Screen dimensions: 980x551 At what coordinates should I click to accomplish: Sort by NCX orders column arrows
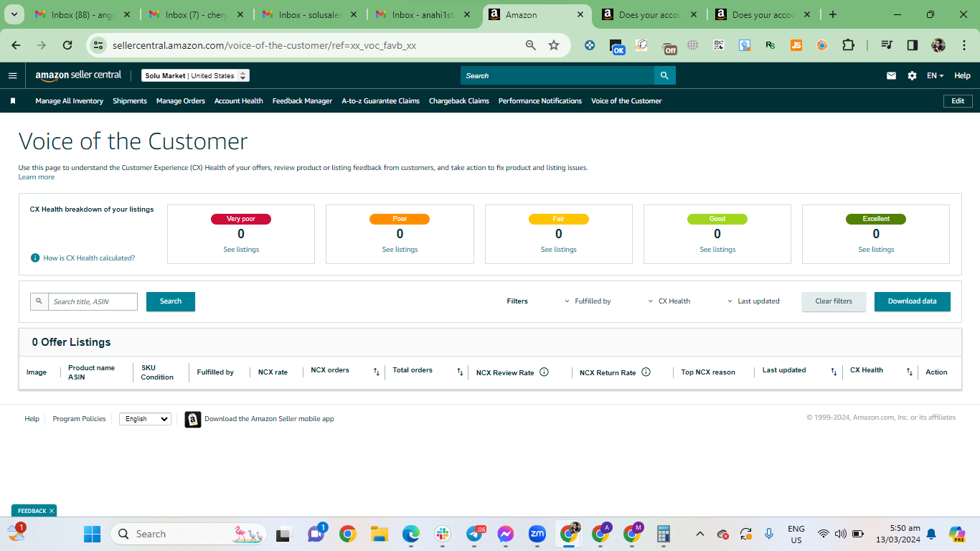pos(377,372)
